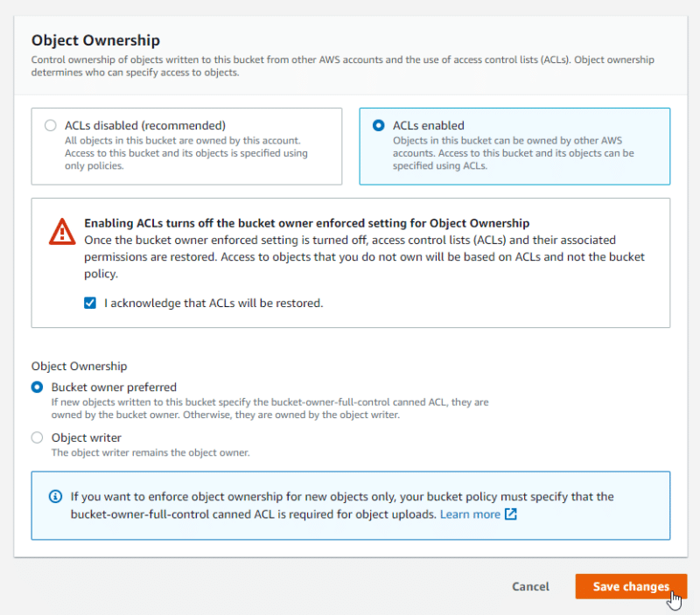Click the external link icon beside Learn more

(x=511, y=514)
